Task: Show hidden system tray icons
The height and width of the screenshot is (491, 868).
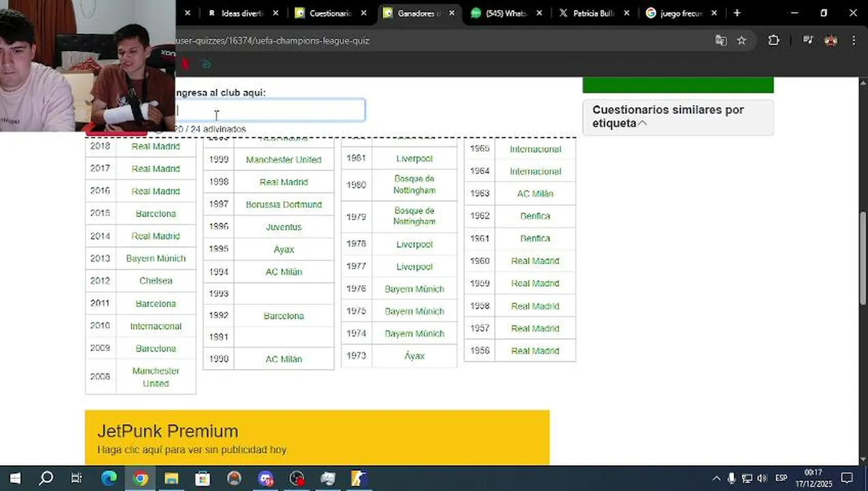Action: (716, 478)
